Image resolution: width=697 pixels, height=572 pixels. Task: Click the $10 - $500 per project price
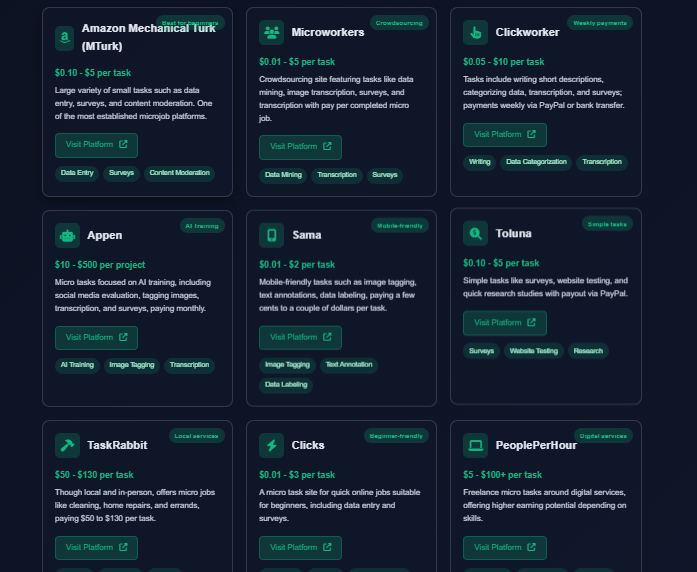pos(100,265)
